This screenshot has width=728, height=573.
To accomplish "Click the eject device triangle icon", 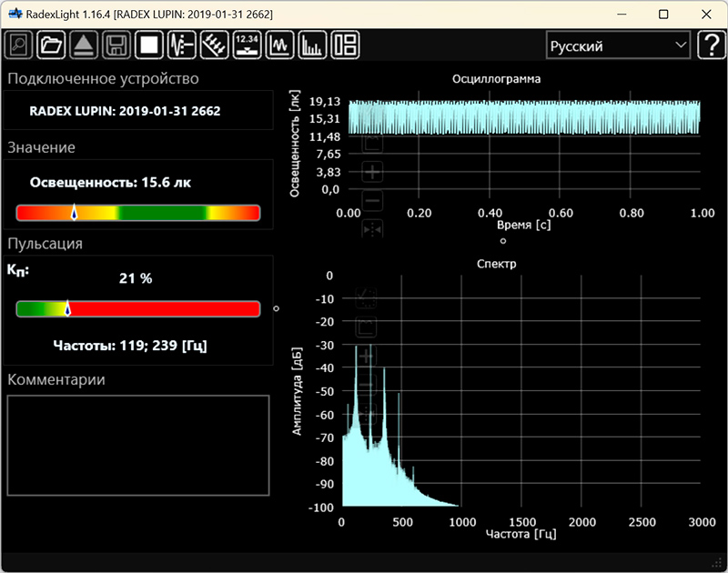I will [x=84, y=45].
